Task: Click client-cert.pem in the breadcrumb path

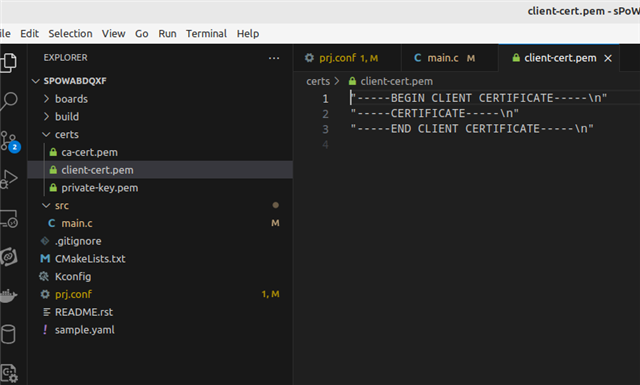Action: point(396,81)
